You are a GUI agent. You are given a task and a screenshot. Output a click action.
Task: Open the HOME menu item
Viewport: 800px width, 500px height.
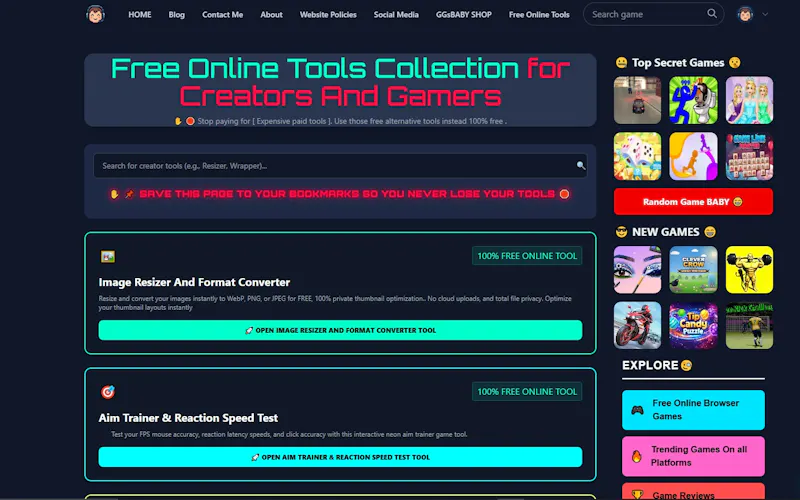point(140,15)
